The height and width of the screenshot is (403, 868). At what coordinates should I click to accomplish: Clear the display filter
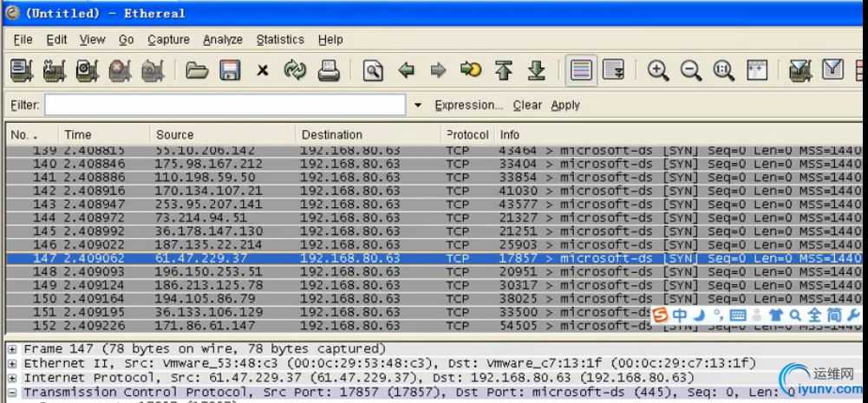(x=527, y=105)
